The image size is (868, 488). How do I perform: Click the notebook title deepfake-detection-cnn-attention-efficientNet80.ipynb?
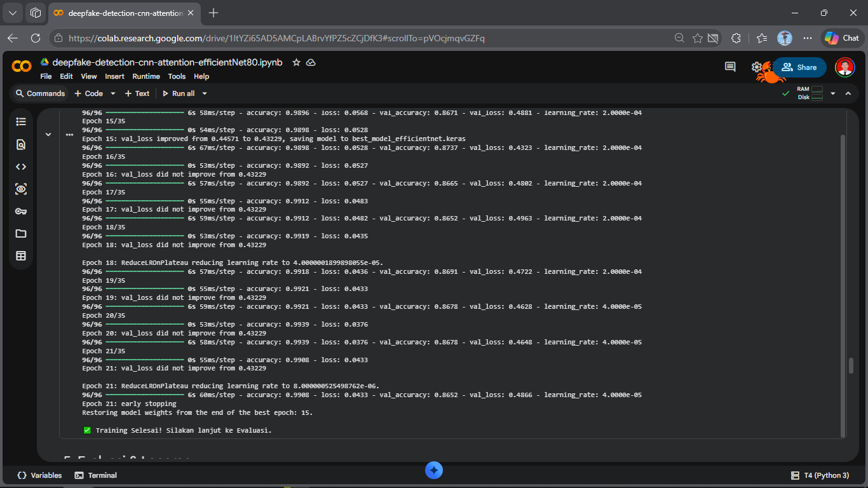[167, 62]
